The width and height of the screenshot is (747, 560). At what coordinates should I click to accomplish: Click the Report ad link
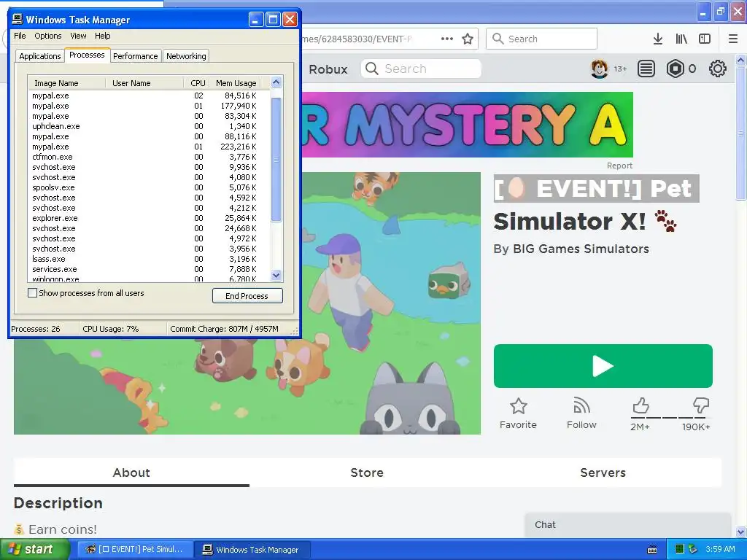tap(619, 166)
